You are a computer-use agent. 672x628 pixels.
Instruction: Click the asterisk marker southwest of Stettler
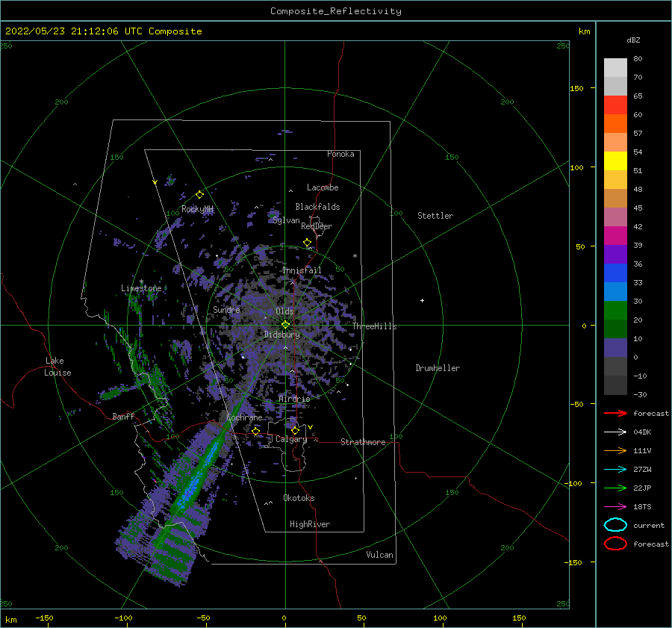[355, 256]
